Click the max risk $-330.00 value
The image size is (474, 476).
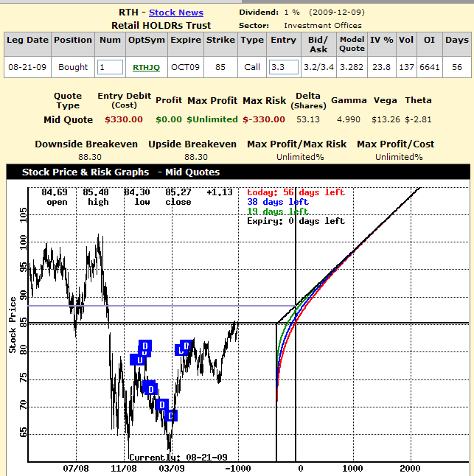pyautogui.click(x=264, y=119)
